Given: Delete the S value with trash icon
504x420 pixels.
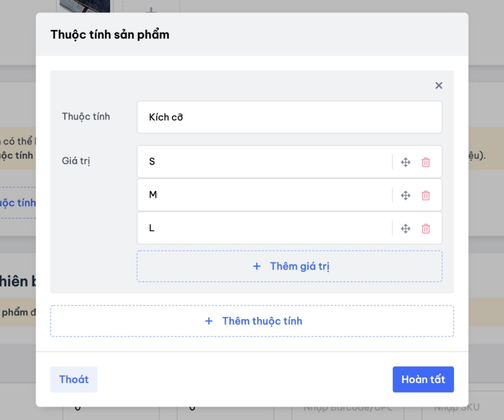Looking at the screenshot, I should click(426, 162).
